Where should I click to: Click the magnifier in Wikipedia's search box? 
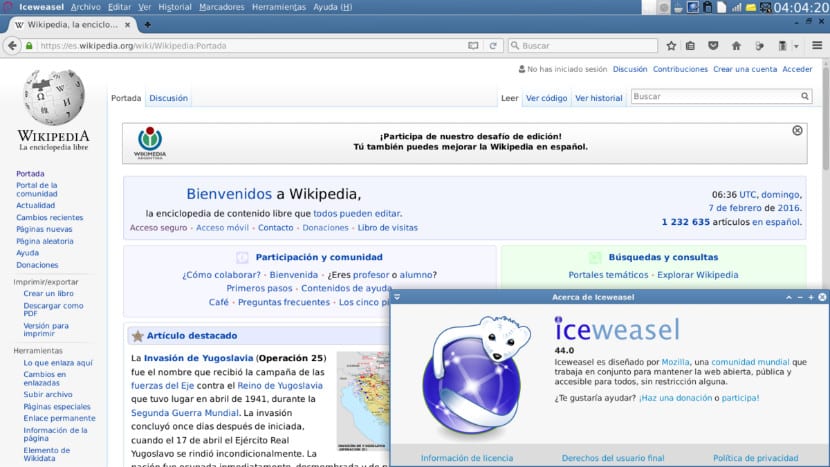pyautogui.click(x=805, y=96)
